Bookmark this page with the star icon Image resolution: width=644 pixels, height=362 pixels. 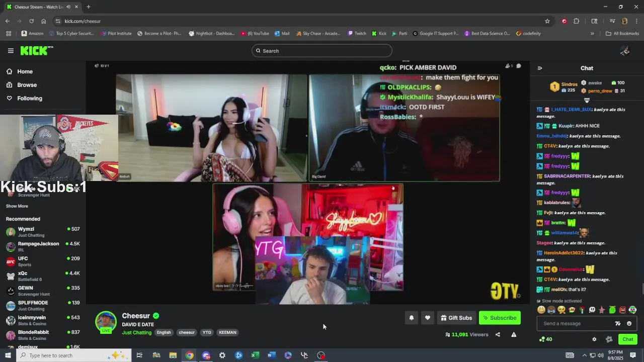[547, 21]
